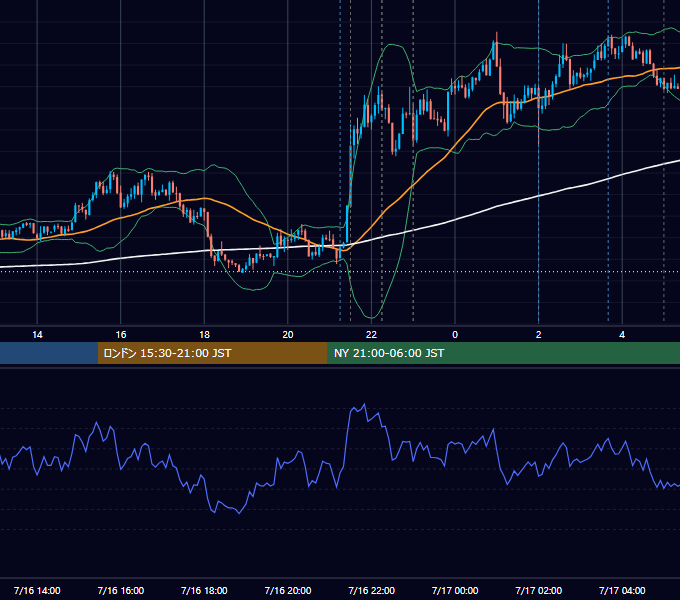This screenshot has width=680, height=600.
Task: Click the 7/16 20:00 date label
Action: 288,590
